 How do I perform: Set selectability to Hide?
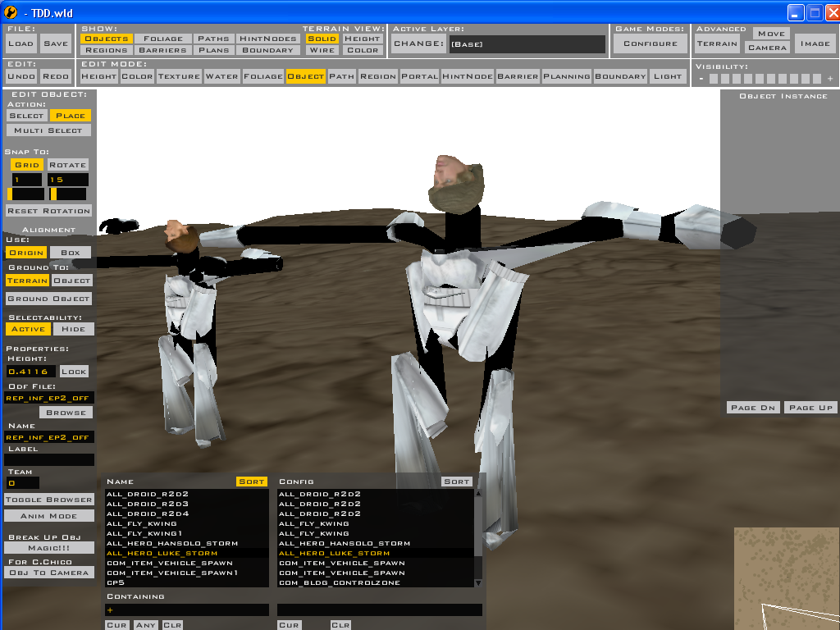(73, 329)
